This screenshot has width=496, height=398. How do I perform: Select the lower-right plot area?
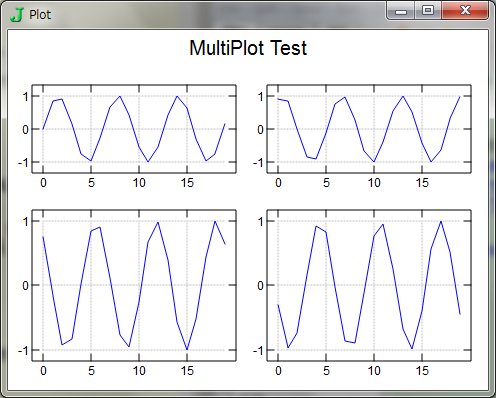(369, 285)
